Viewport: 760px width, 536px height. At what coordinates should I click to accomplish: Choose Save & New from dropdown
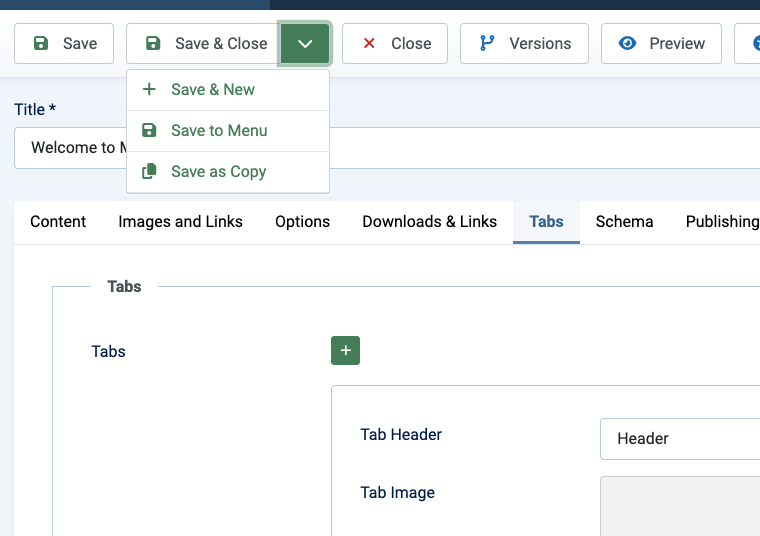(x=212, y=90)
